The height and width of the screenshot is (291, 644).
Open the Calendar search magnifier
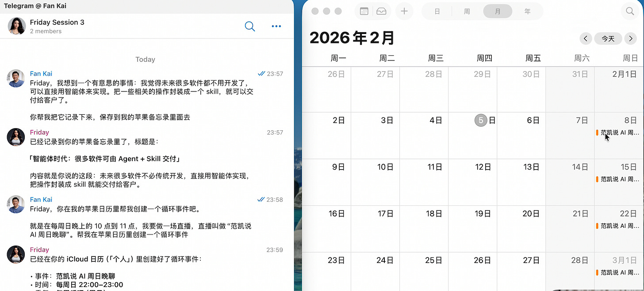(630, 11)
